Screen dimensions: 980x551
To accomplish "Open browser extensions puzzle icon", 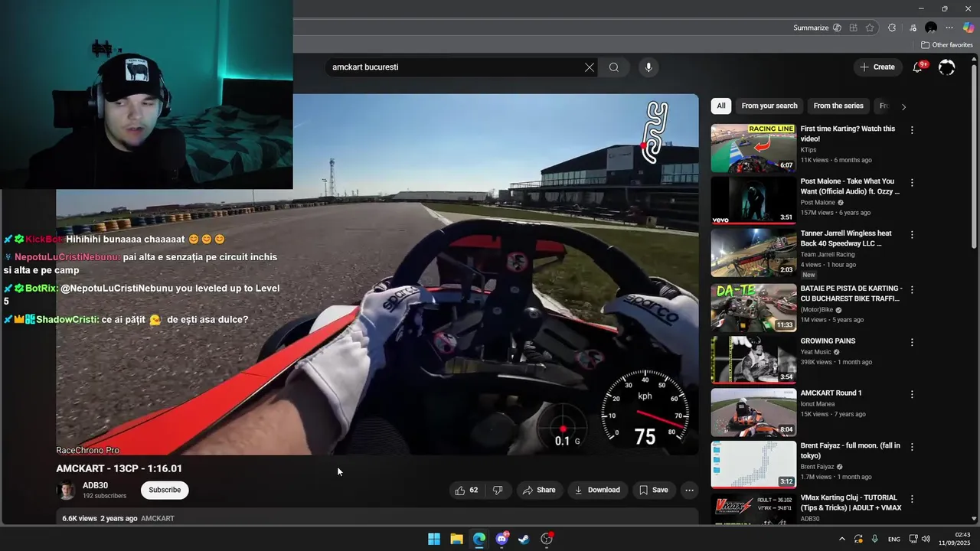I will point(892,28).
